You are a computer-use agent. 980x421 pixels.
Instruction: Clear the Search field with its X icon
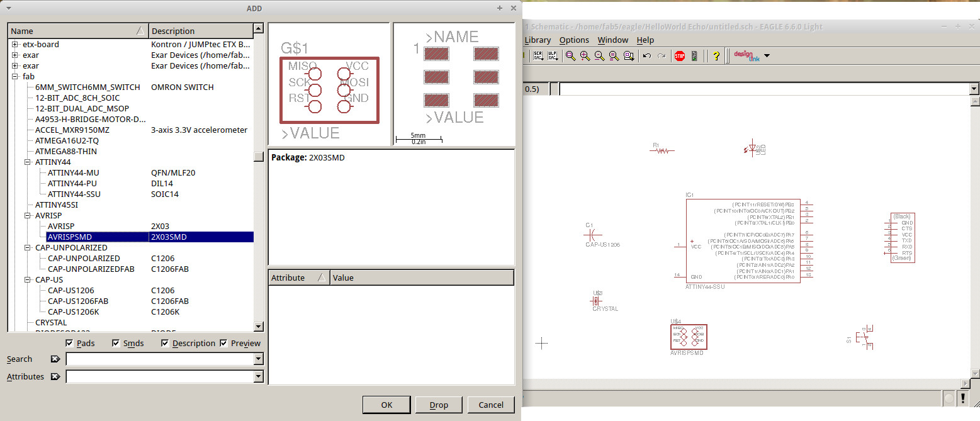[x=55, y=359]
